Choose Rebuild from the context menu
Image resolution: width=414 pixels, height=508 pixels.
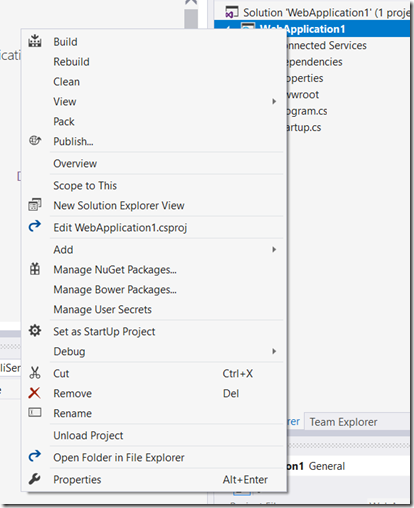[x=153, y=62]
